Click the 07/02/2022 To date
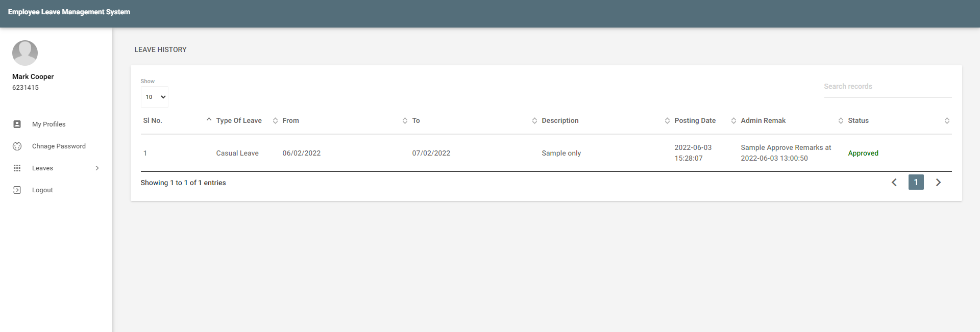Viewport: 980px width, 332px height. point(431,153)
